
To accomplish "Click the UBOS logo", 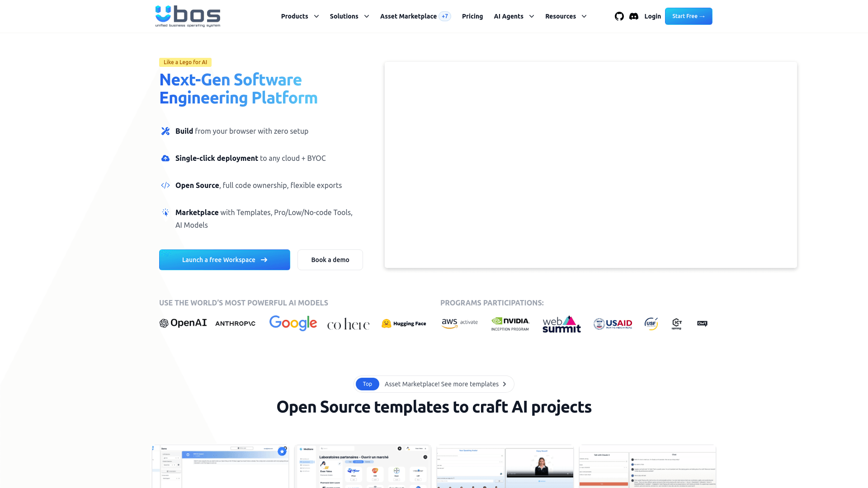I will tap(188, 16).
